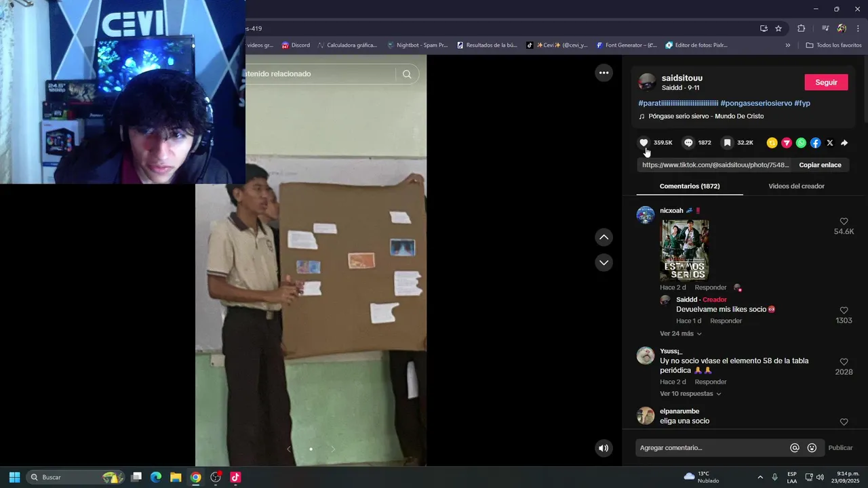Open Todos los favoritos folder

pos(833,45)
